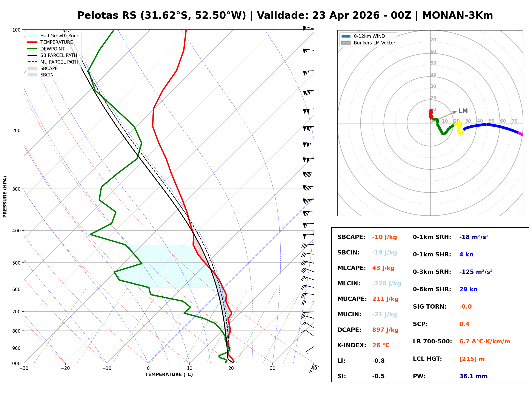Click the red TEMPERATURE legend line
This screenshot has width=532, height=393.
coord(32,42)
